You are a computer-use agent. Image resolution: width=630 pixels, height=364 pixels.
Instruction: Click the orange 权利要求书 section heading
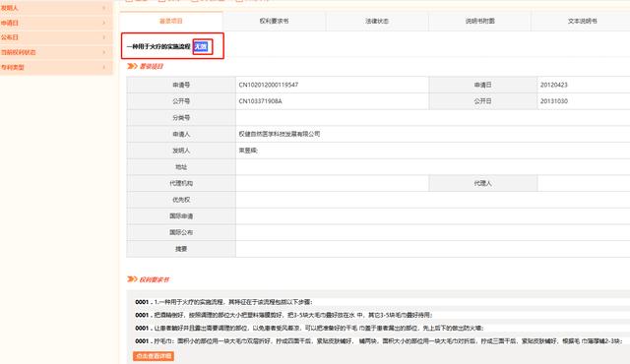point(155,279)
